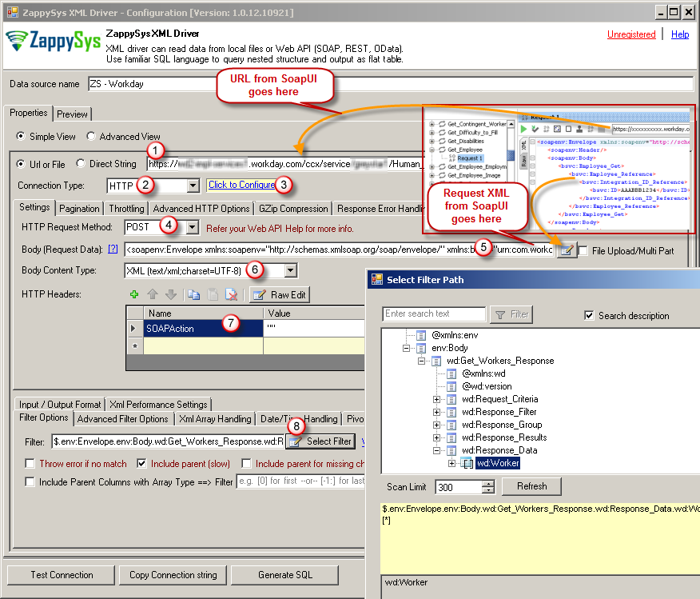Open the Pagination tab

coord(79,208)
